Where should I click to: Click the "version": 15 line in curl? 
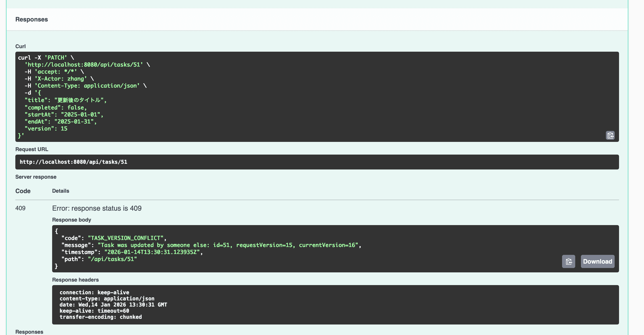pyautogui.click(x=46, y=129)
